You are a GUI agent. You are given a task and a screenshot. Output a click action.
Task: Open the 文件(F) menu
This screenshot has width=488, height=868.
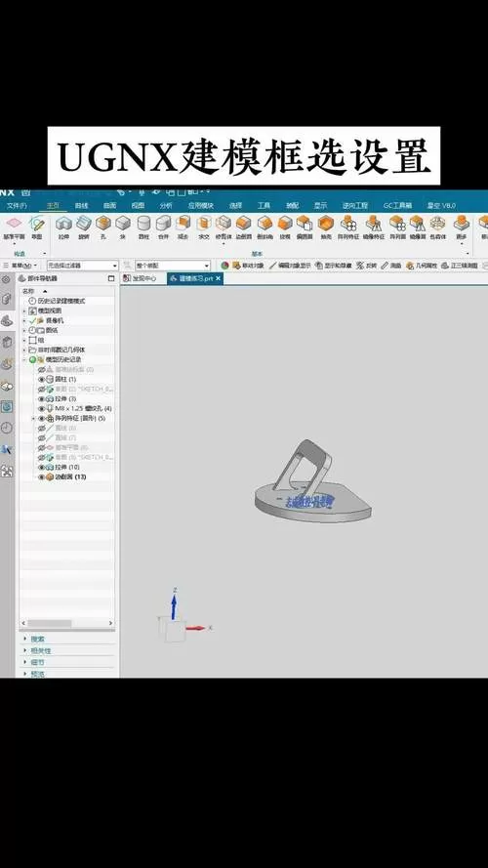17,205
